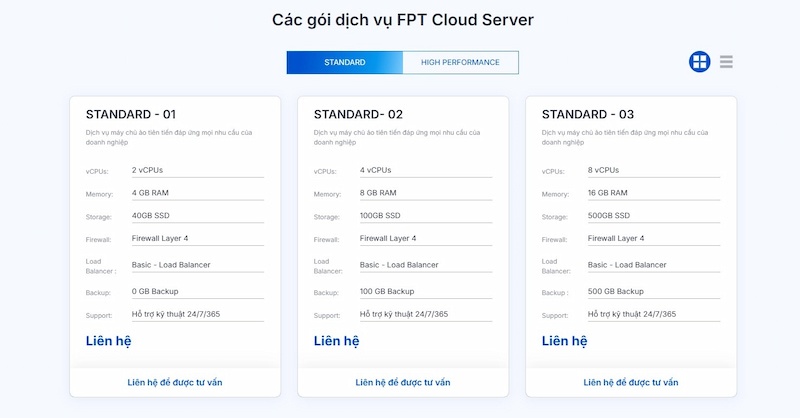This screenshot has width=800, height=418.
Task: Click 'Liên hệ' price in STANDARD- 02
Action: point(336,341)
